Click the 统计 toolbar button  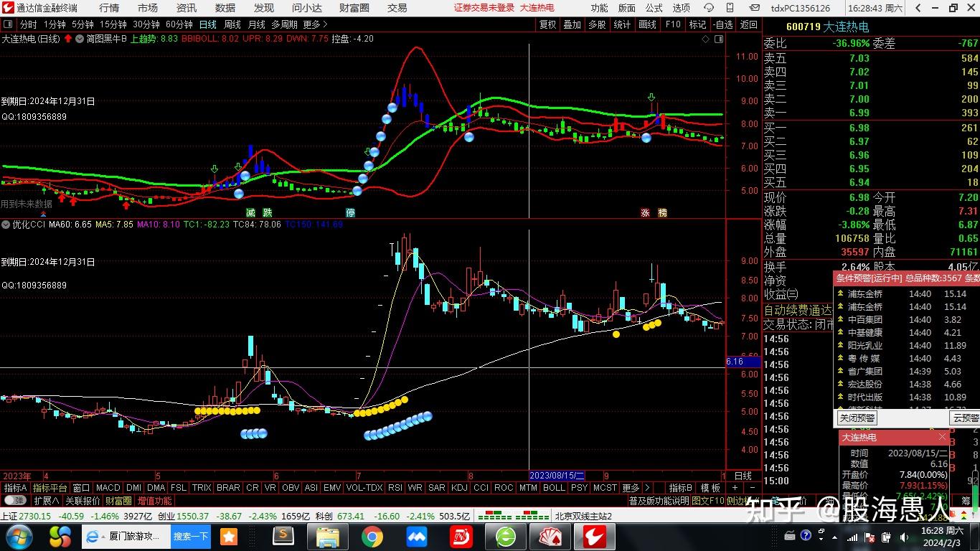[x=622, y=24]
